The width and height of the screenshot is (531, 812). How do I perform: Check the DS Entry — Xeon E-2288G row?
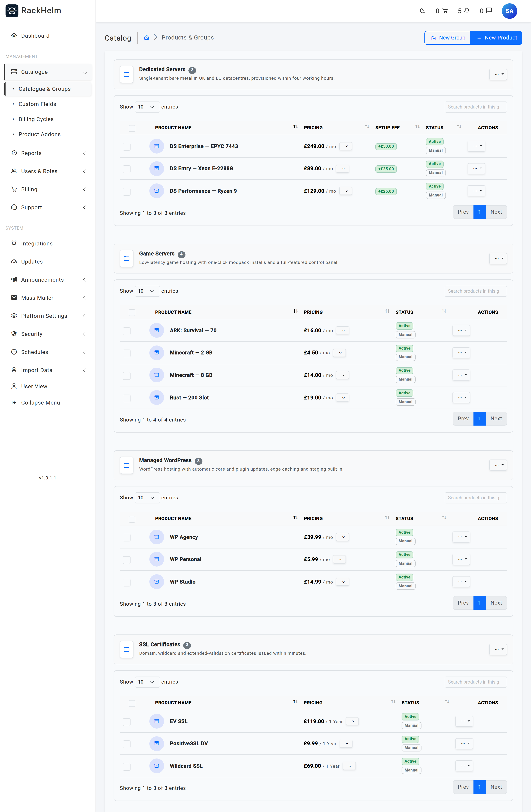point(126,169)
